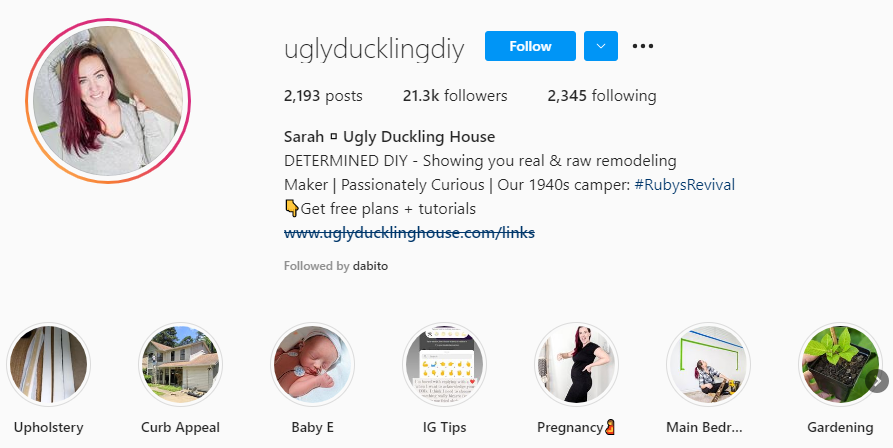Open the three-dot more options menu
This screenshot has width=893, height=448.
642,46
